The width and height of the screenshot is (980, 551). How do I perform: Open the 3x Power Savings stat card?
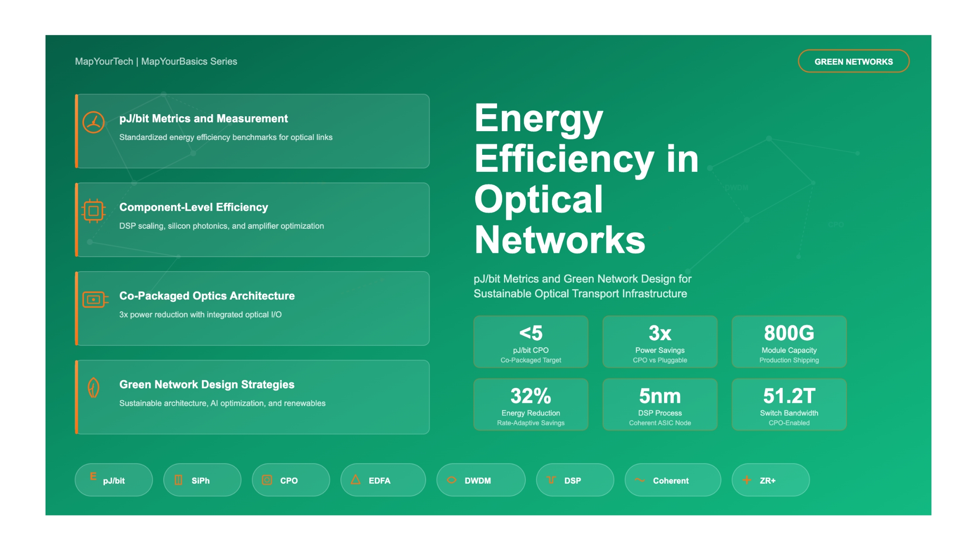point(660,342)
